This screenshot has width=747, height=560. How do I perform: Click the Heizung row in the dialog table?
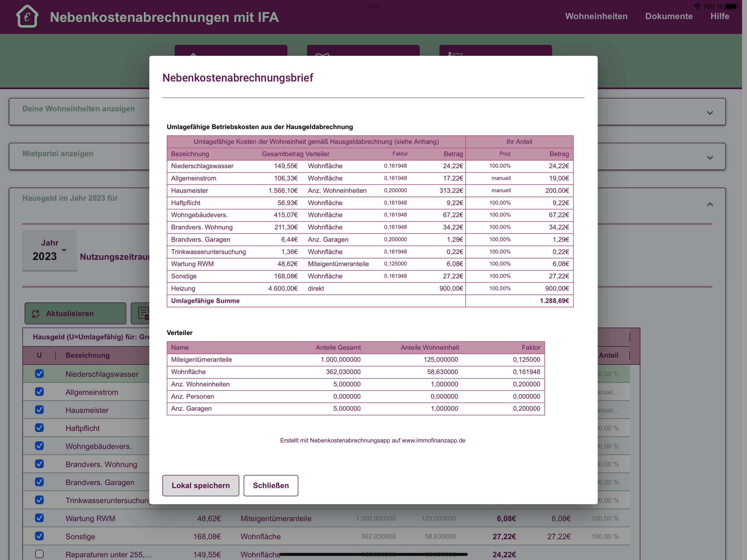[x=370, y=288]
